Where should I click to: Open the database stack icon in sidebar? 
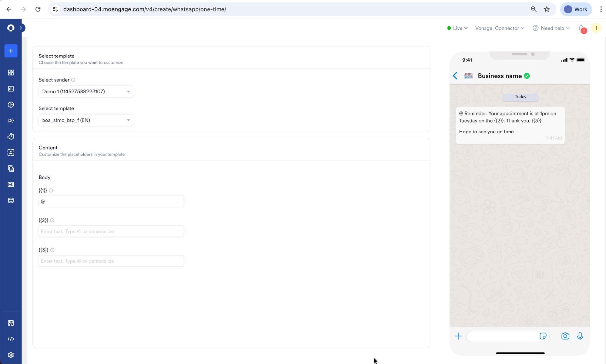pos(11,200)
